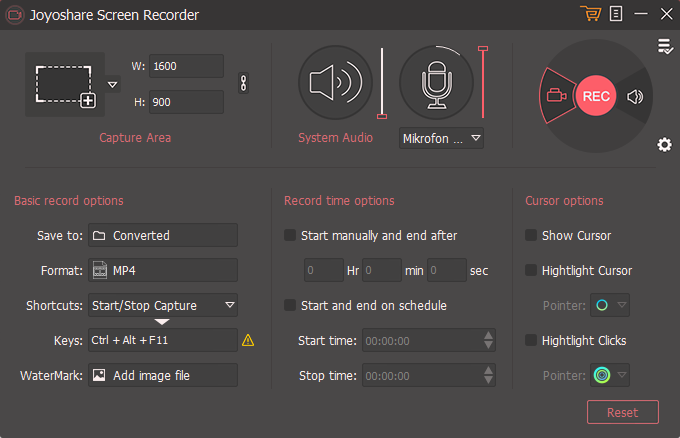Click the watermark image icon
The height and width of the screenshot is (438, 680).
99,375
